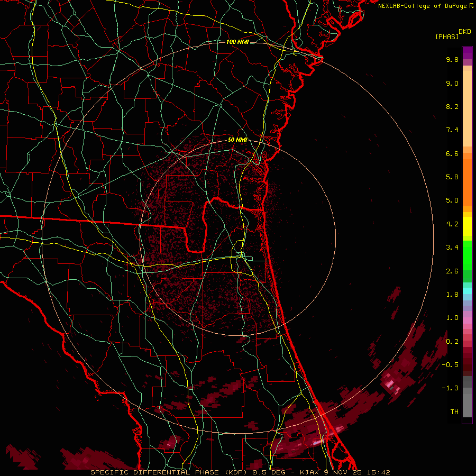The image size is (476, 476).
Task: Click the 2.6 value on the color scale
Action: 452,271
